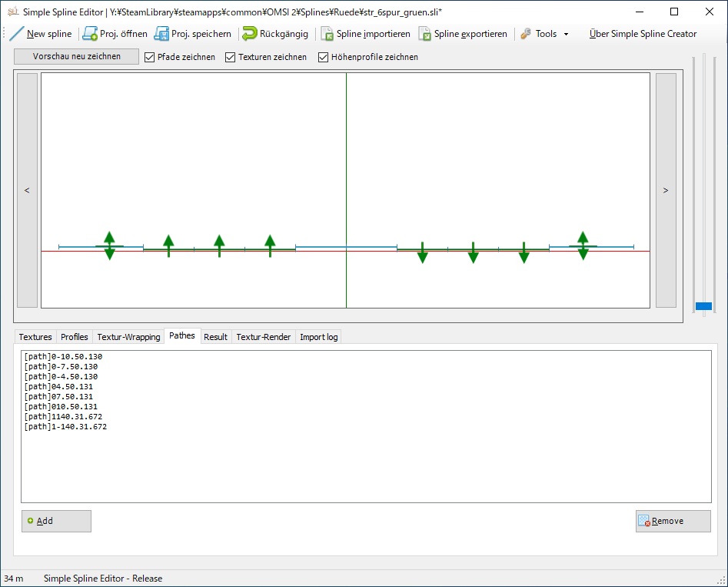Click the Remove path button

point(673,521)
